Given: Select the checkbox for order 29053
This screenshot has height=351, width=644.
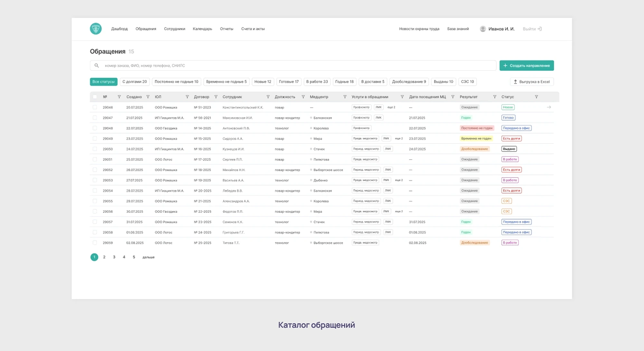Looking at the screenshot, I should point(95,180).
